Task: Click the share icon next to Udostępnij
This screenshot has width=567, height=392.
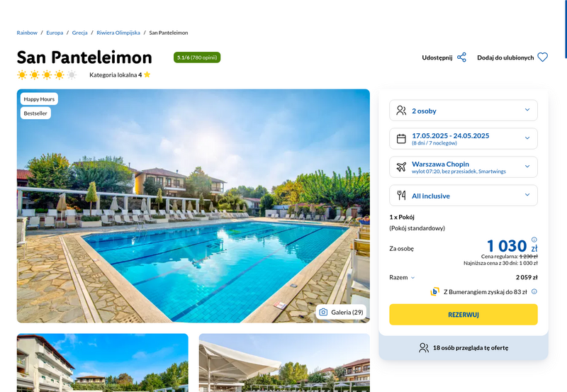Action: 461,57
